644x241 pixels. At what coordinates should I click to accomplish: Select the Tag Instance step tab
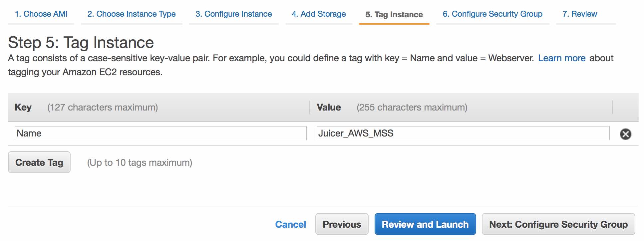(394, 15)
